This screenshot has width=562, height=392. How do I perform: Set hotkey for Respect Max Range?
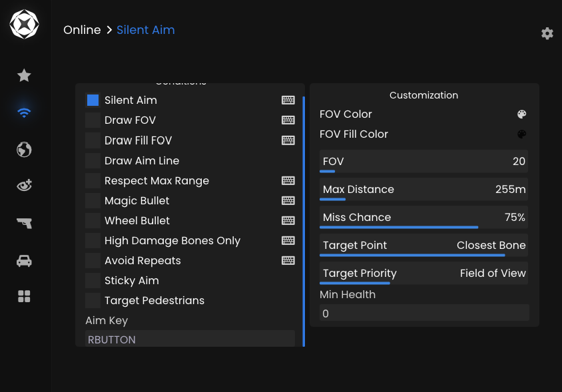tap(288, 180)
